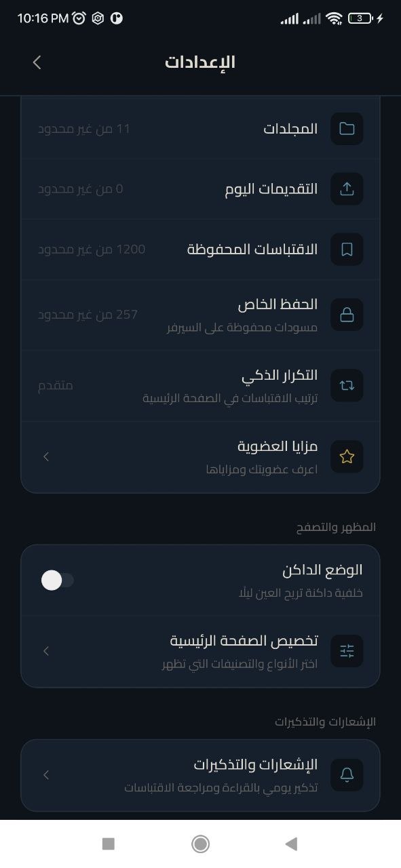Tap the upload icon for التقديمات اليوم
The width and height of the screenshot is (401, 868).
[x=347, y=189]
